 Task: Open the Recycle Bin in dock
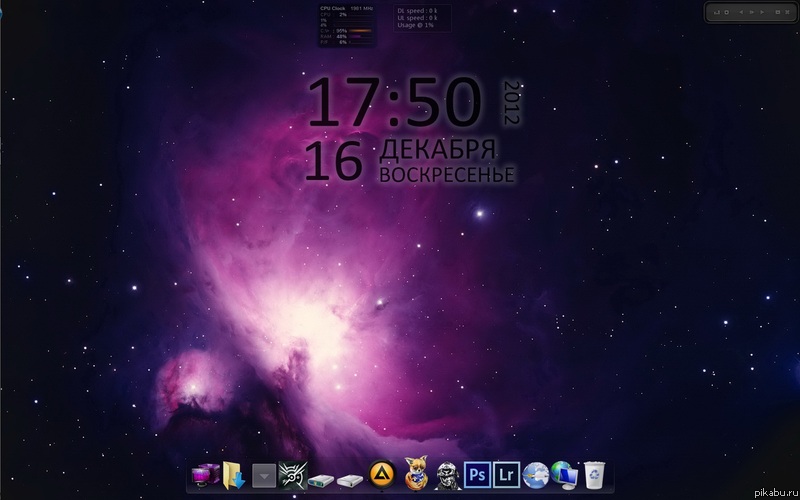tap(594, 475)
